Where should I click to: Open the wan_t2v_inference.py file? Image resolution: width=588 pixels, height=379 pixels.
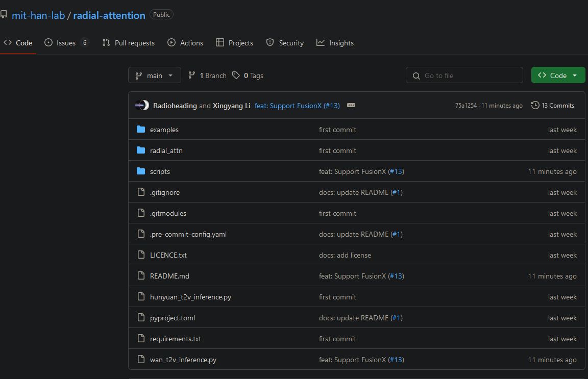183,360
